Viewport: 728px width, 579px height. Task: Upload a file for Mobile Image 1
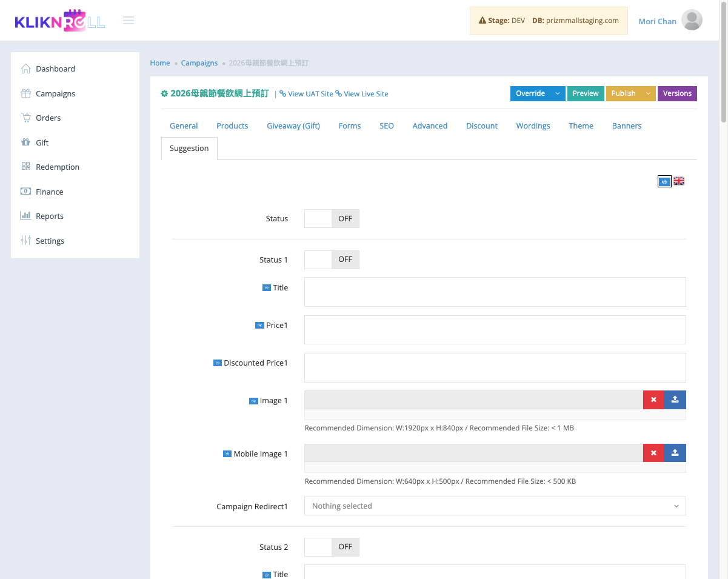pos(675,453)
